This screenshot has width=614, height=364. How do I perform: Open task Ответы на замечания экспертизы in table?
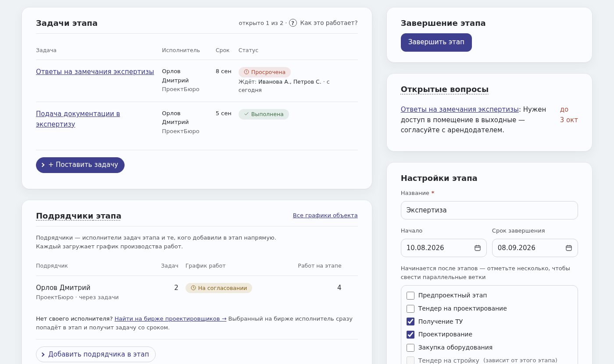pyautogui.click(x=95, y=71)
